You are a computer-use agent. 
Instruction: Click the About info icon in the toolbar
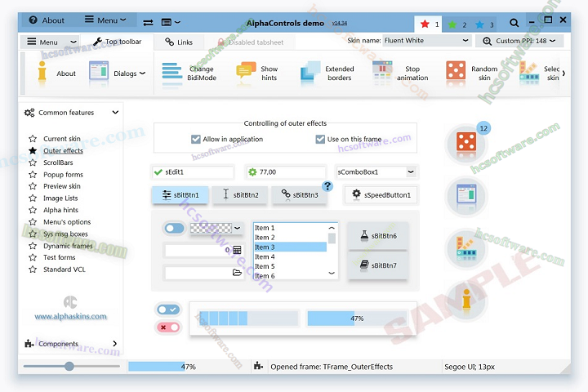[42, 71]
